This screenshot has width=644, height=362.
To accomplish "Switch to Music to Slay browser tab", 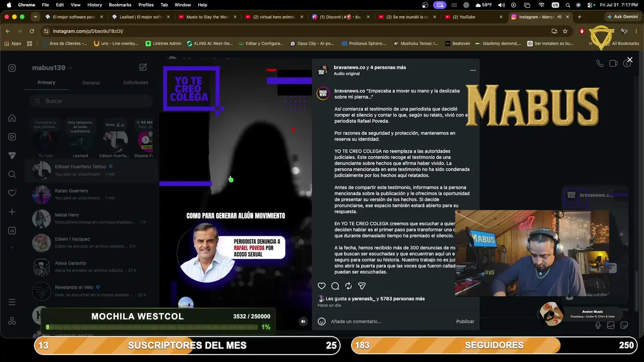I will tap(207, 17).
